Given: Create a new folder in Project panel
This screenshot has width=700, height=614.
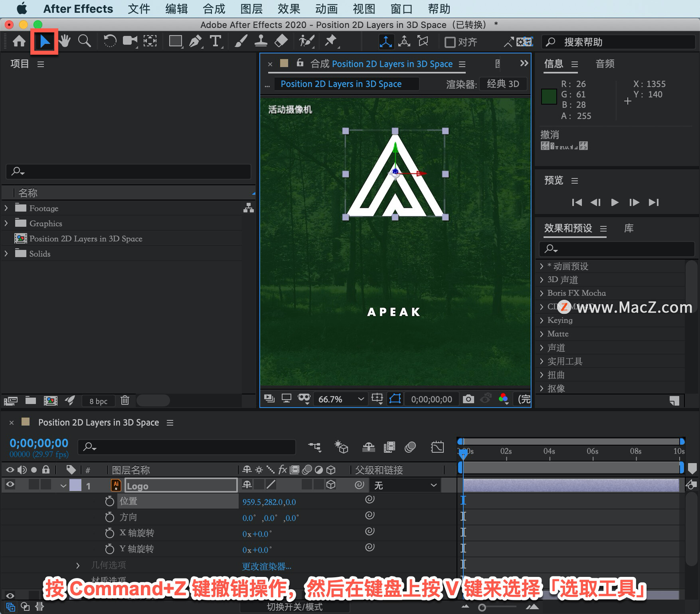Looking at the screenshot, I should 31,400.
